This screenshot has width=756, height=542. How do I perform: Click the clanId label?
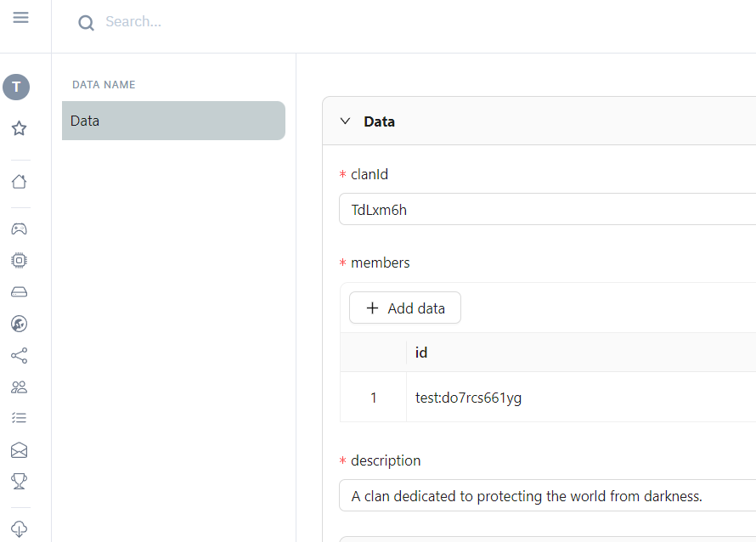370,174
